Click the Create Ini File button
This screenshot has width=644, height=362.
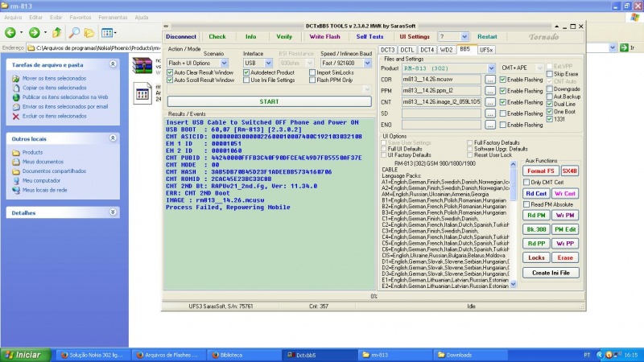point(551,273)
